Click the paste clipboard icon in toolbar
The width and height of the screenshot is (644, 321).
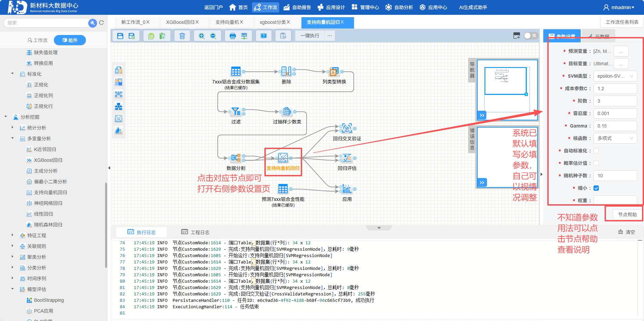[x=162, y=36]
